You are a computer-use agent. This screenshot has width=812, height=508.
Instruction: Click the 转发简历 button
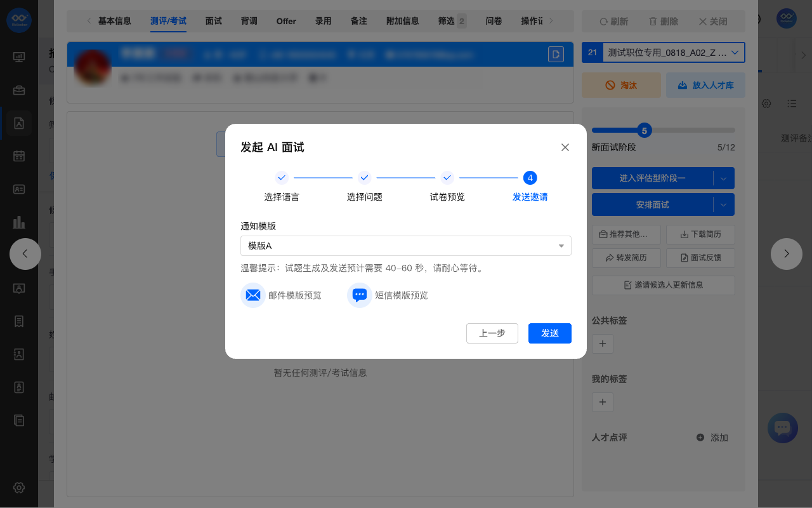626,258
